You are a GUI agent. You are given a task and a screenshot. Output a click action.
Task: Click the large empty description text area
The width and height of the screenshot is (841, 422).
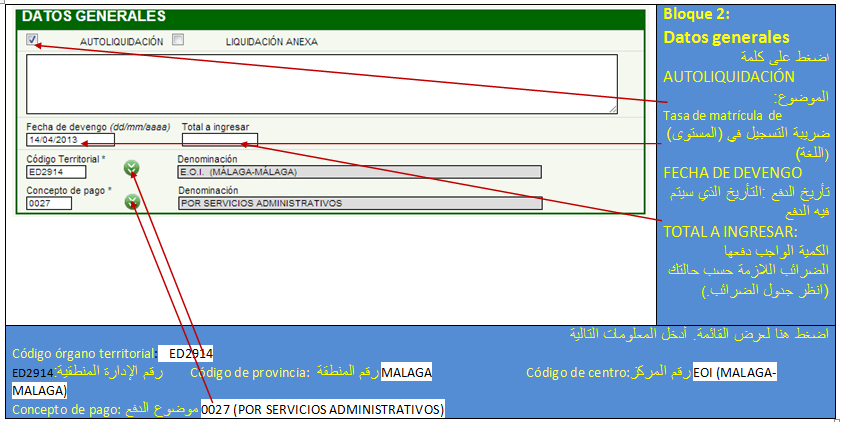pos(320,82)
